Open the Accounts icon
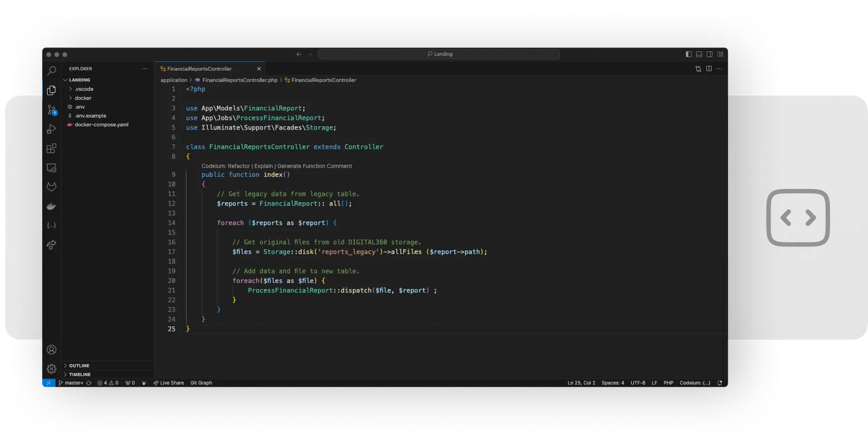The height and width of the screenshot is (445, 868). coord(52,350)
